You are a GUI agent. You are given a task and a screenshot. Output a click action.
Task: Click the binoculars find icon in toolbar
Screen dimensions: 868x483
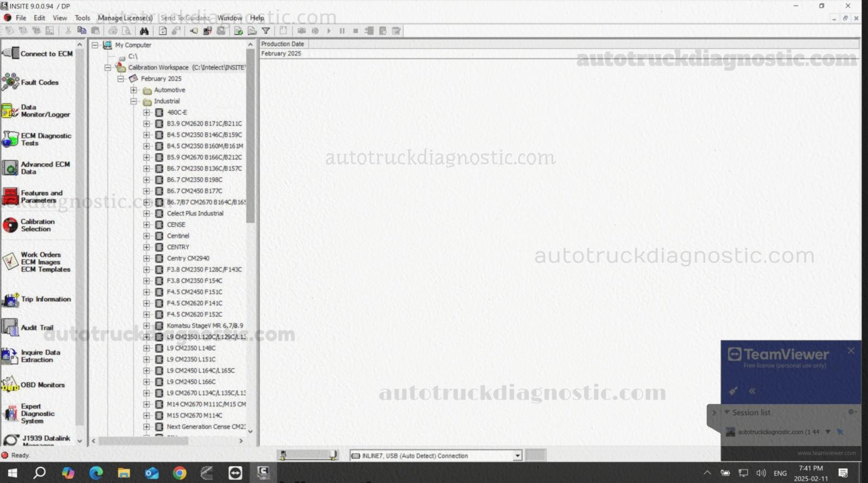click(144, 31)
